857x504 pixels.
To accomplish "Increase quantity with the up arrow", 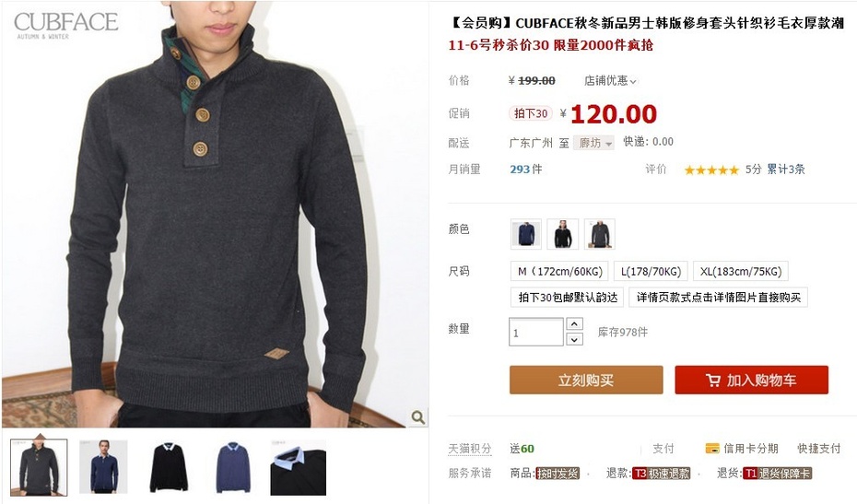I will point(574,323).
